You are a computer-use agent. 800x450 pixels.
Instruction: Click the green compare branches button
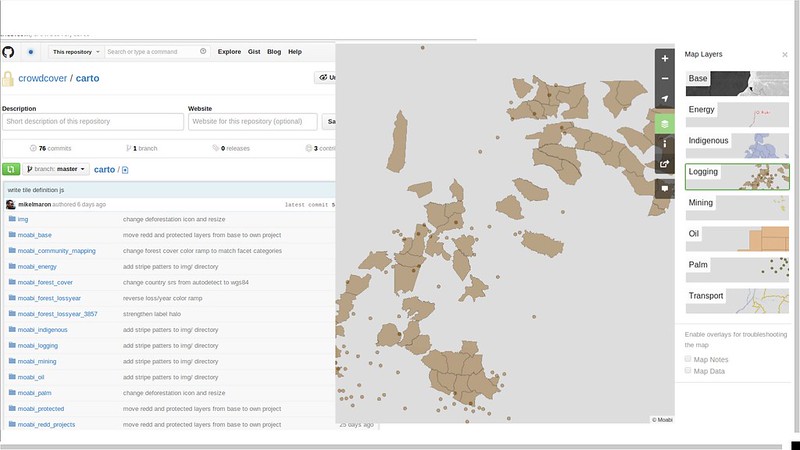click(x=11, y=169)
